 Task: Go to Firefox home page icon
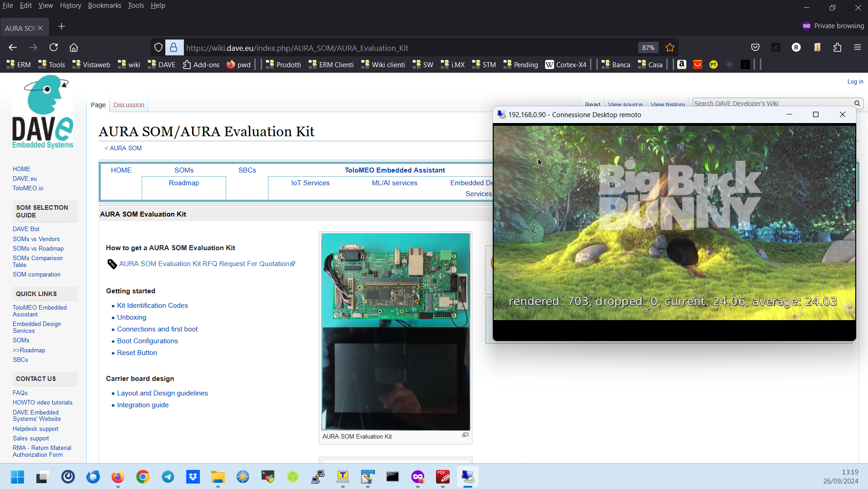(74, 48)
